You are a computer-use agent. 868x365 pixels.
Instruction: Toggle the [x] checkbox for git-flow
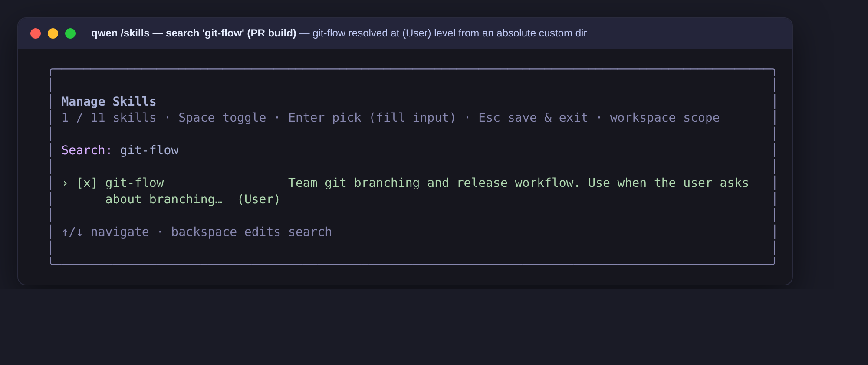coord(87,183)
